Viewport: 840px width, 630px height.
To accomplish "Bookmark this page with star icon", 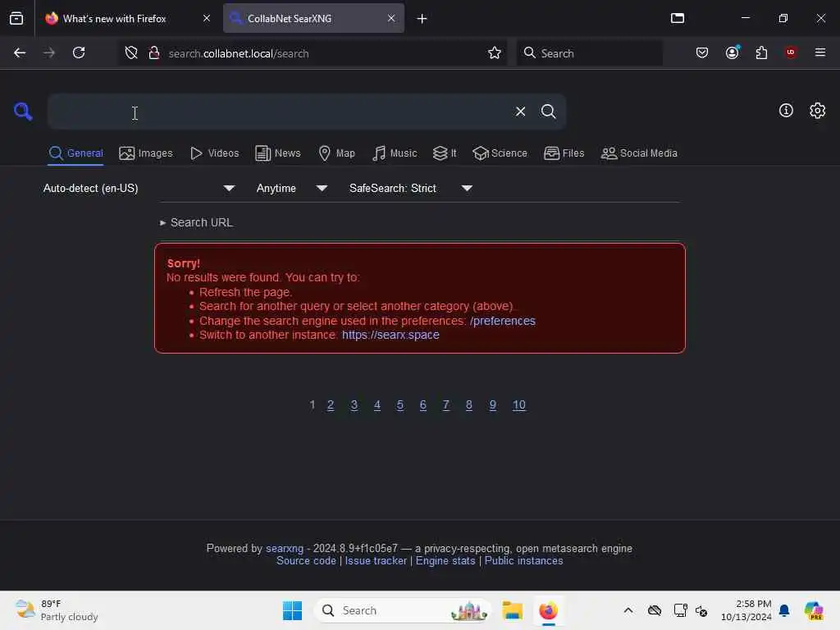I will 495,53.
